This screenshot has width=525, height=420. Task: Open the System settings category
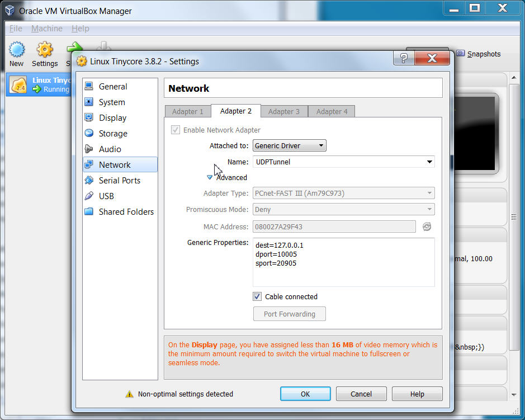tap(120, 102)
